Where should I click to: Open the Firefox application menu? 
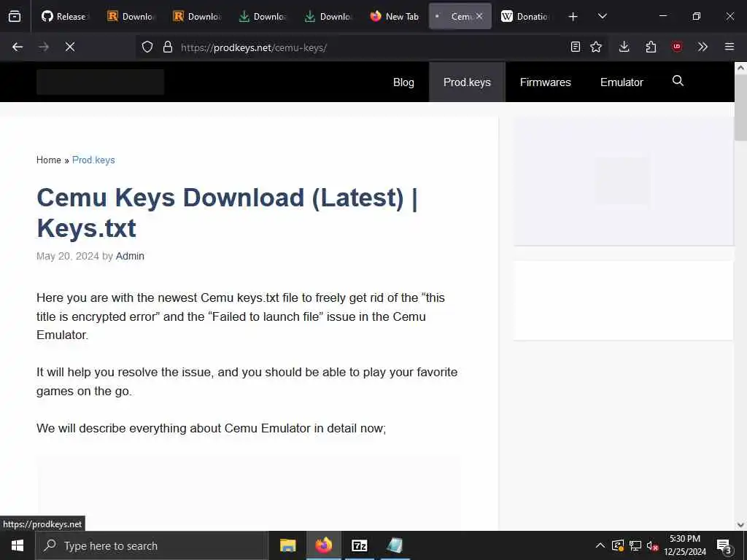pyautogui.click(x=729, y=47)
